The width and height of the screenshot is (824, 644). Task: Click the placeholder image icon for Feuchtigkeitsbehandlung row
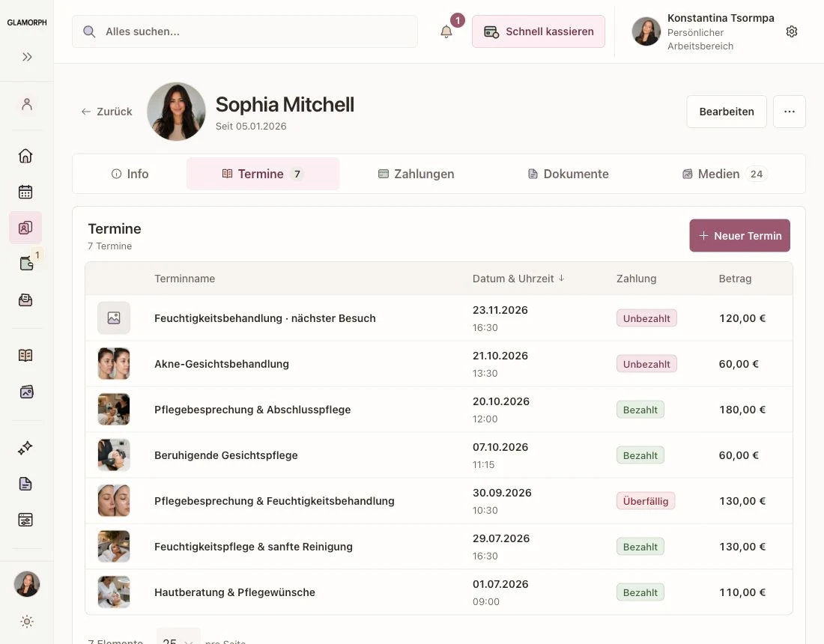[x=114, y=318]
